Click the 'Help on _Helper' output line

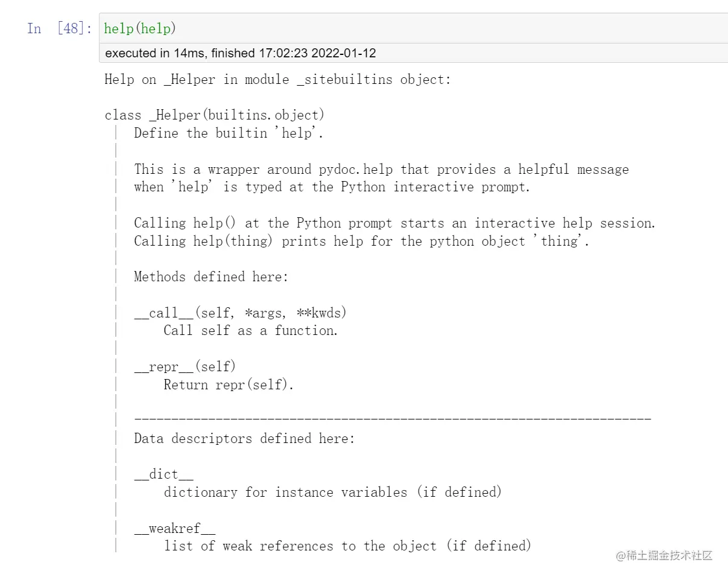point(277,80)
